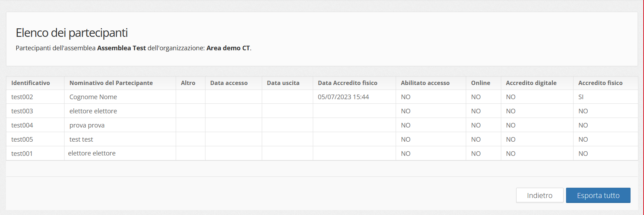Sort by Nominativo del Partecipante header
The height and width of the screenshot is (215, 644).
pos(120,83)
